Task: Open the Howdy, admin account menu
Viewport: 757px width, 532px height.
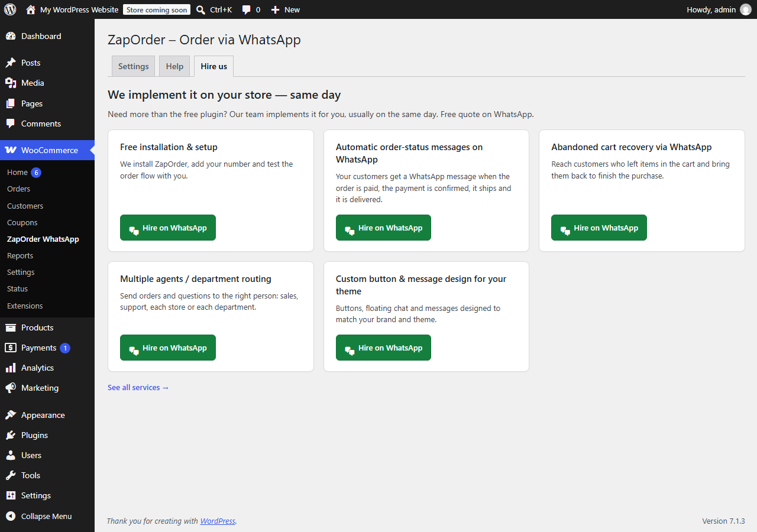Action: pyautogui.click(x=719, y=9)
